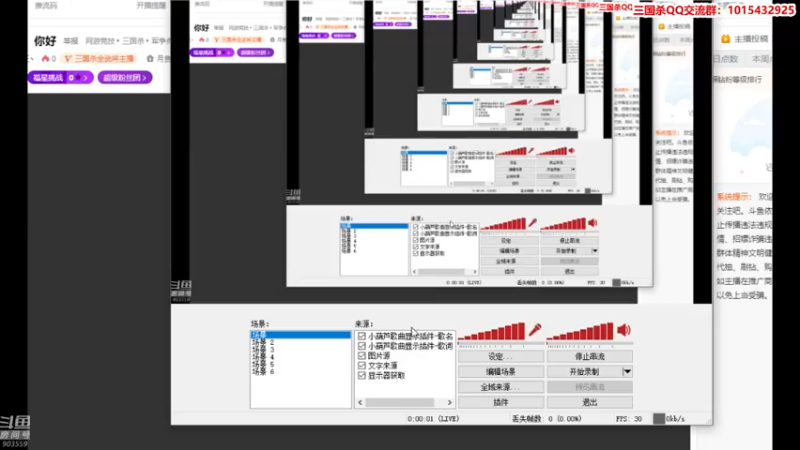
Task: Click 系统提示 orange text in outermost chat panel
Action: click(x=734, y=197)
